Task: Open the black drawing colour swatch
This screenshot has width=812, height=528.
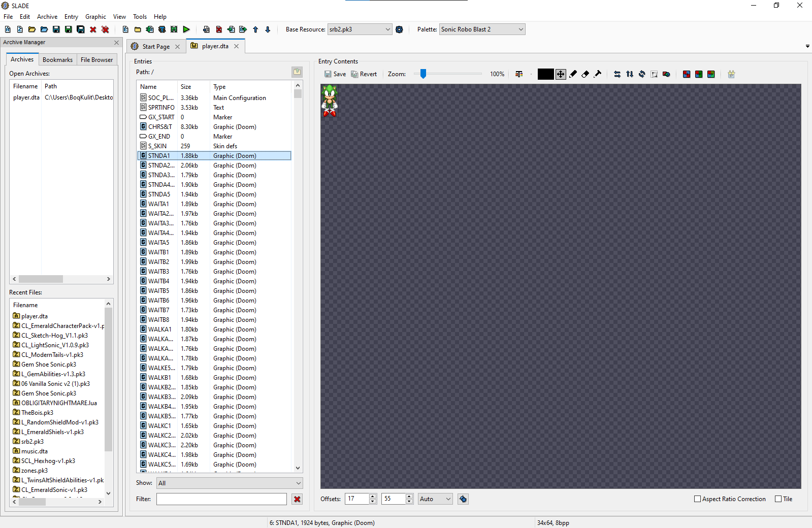Action: [545, 74]
